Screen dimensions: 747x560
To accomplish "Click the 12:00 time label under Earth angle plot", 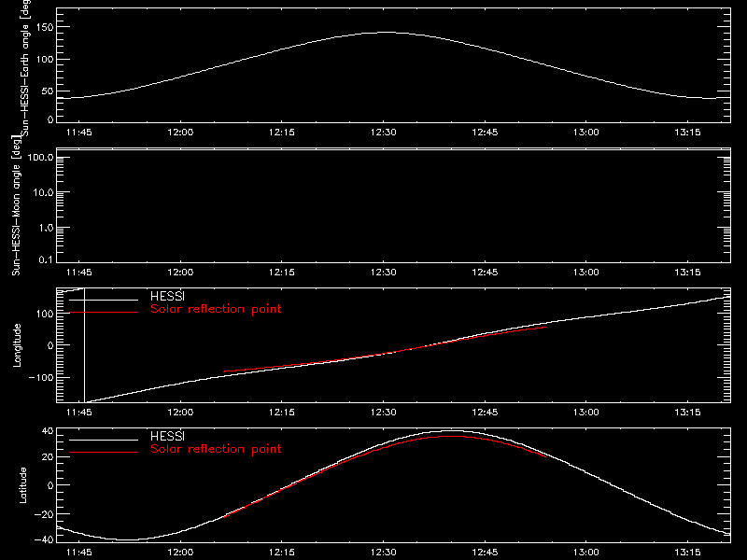I will coord(180,133).
